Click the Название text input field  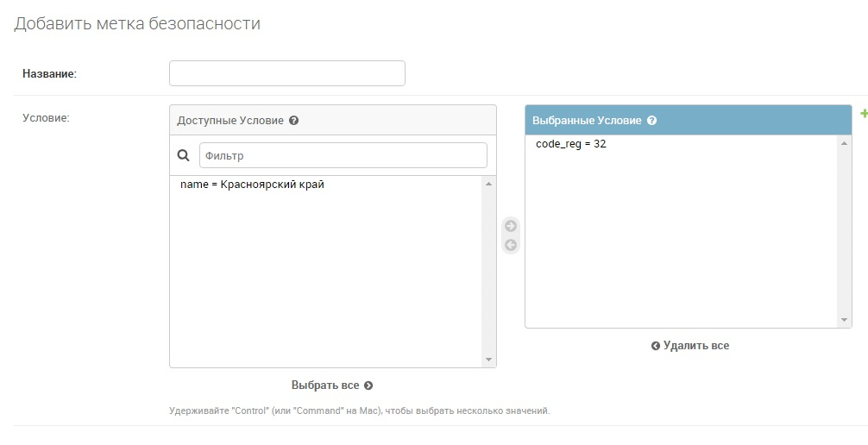click(286, 73)
